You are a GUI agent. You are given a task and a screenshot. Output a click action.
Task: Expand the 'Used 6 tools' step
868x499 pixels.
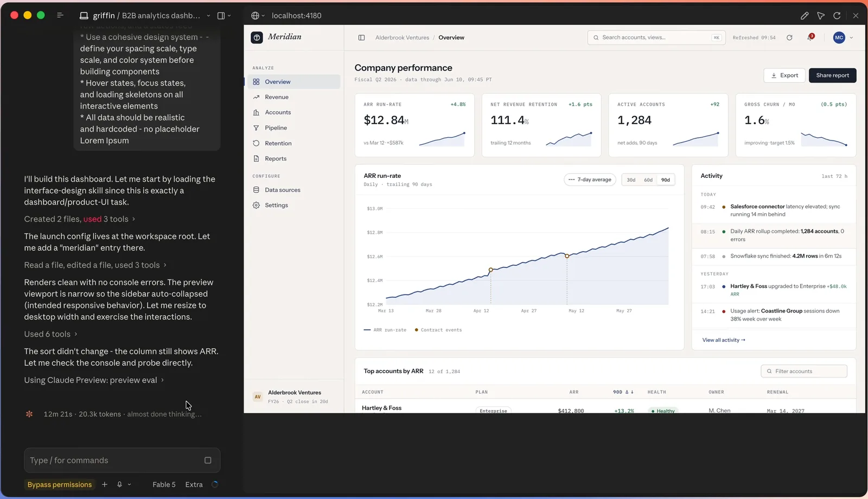[x=51, y=334]
